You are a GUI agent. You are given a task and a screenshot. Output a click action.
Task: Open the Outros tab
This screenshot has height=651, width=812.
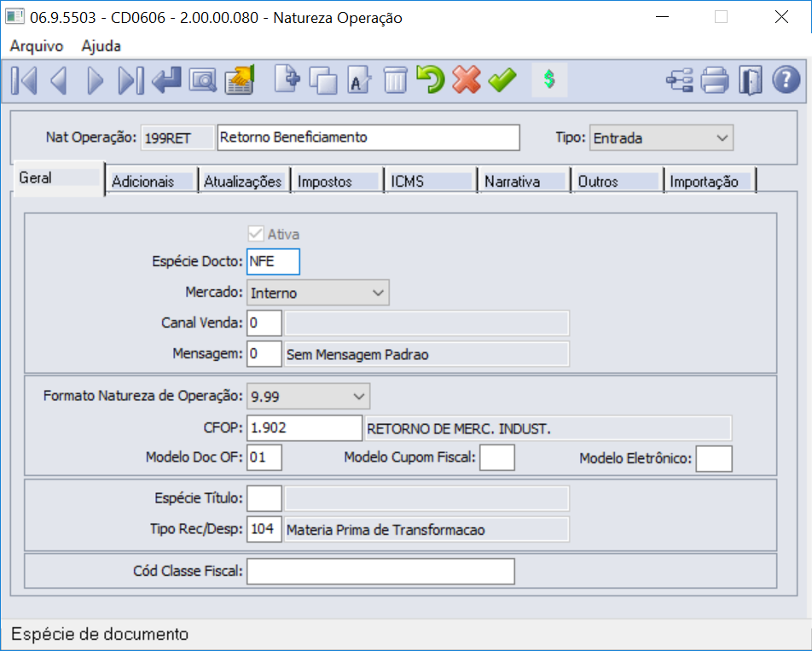point(618,181)
